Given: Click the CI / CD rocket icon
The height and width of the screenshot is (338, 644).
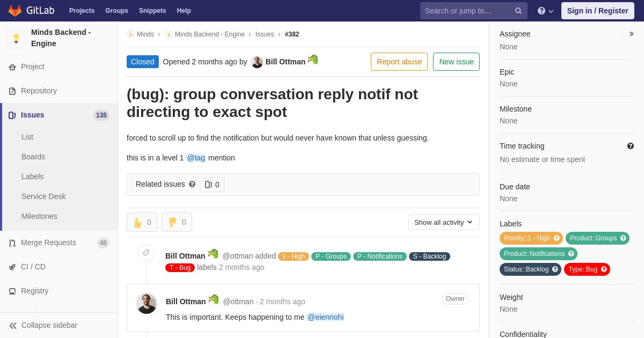Looking at the screenshot, I should tap(12, 267).
